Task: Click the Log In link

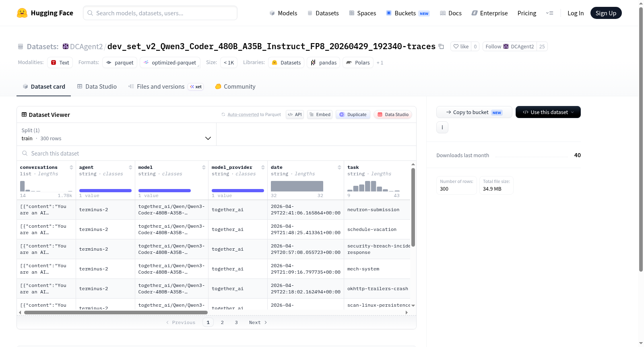Action: pyautogui.click(x=576, y=13)
